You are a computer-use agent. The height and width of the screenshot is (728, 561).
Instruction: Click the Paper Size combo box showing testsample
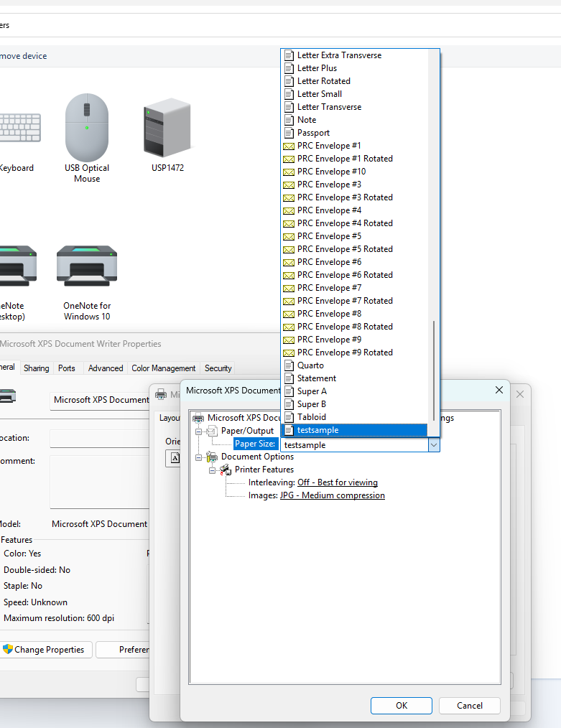pos(360,445)
